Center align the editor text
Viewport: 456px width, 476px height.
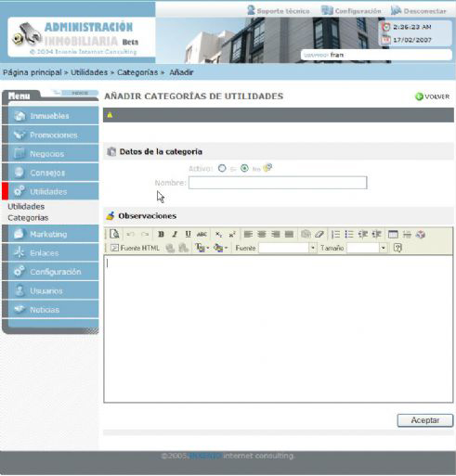[x=262, y=234]
